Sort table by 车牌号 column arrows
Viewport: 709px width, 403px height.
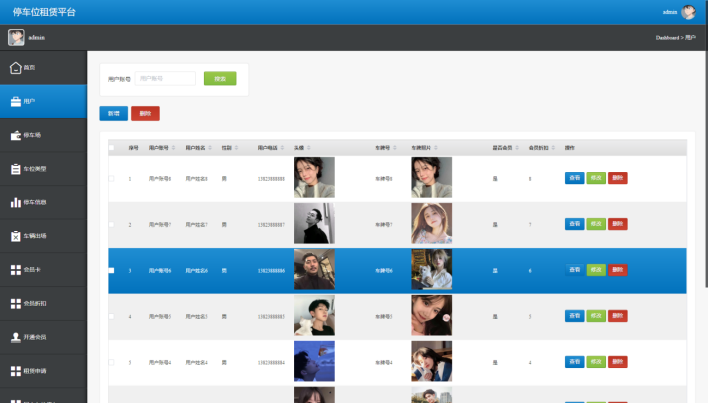click(x=394, y=148)
